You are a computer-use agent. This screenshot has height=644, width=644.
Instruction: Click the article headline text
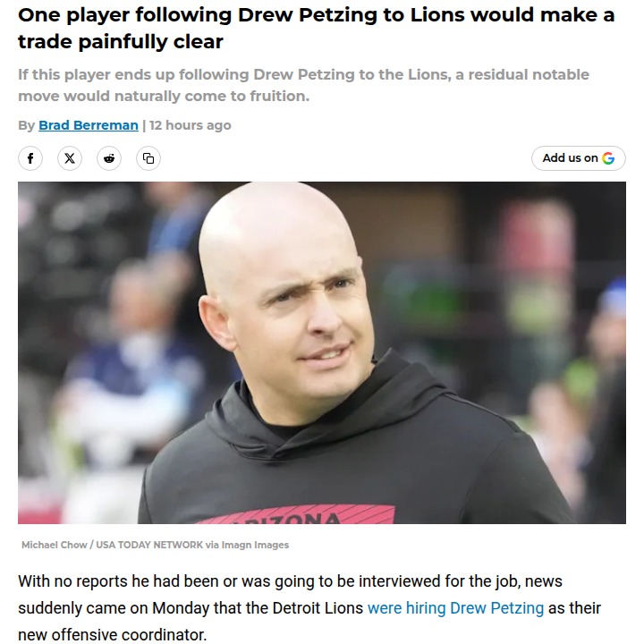point(317,28)
